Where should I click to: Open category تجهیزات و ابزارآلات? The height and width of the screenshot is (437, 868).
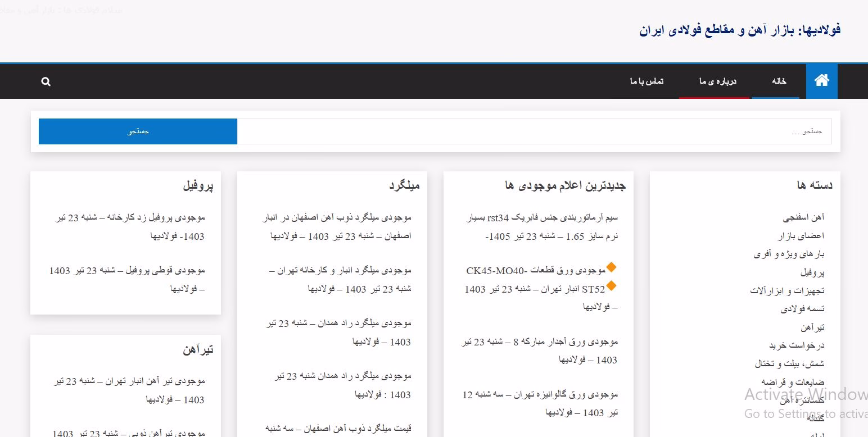[x=787, y=290]
